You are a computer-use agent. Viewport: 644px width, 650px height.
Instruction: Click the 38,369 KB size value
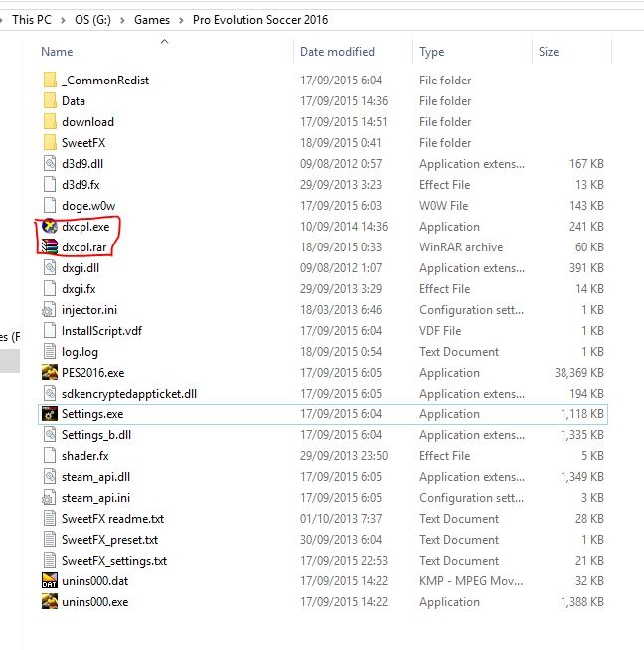pyautogui.click(x=579, y=373)
